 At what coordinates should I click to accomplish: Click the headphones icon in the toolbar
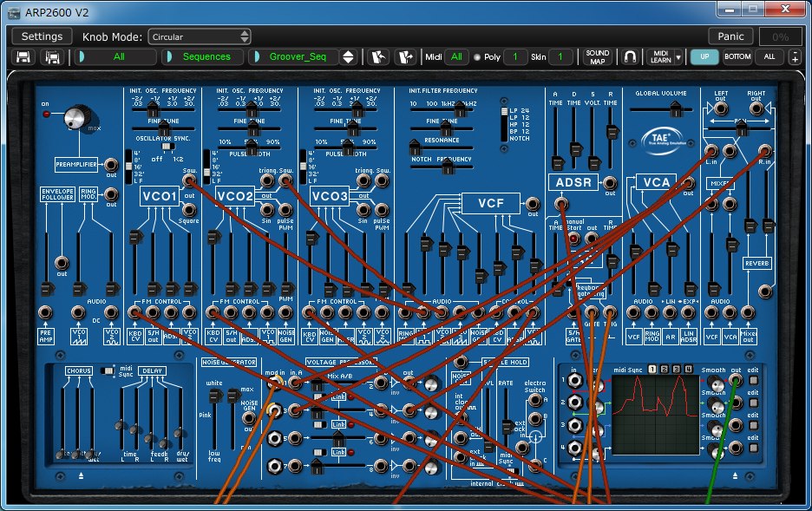pyautogui.click(x=630, y=57)
